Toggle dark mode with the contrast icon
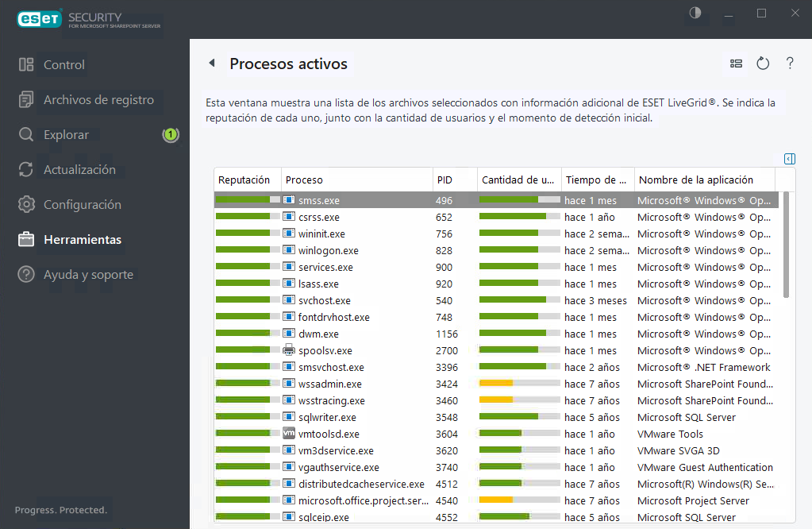Screen dimensions: 812x529 click(695, 13)
